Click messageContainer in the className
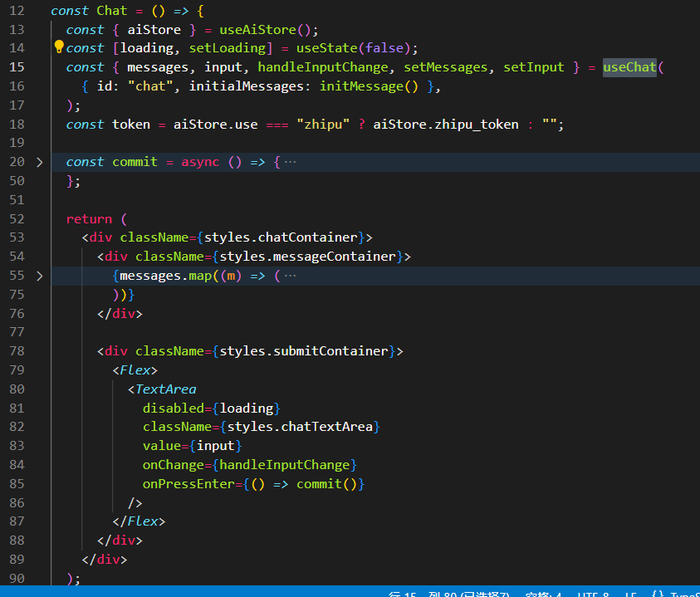700x597 pixels. [x=335, y=257]
